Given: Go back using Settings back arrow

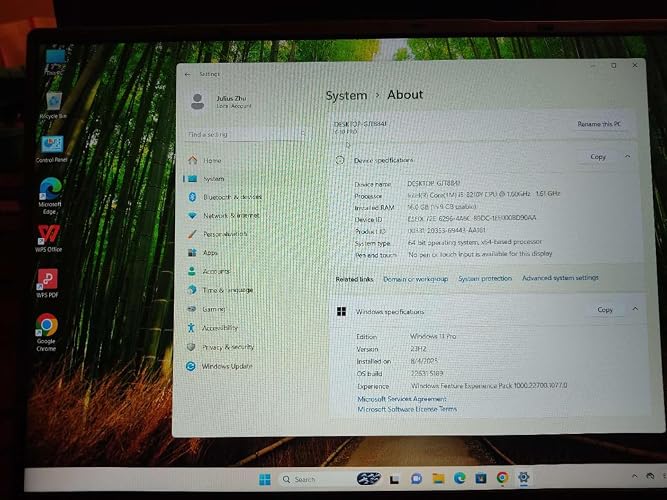Looking at the screenshot, I should pos(188,74).
